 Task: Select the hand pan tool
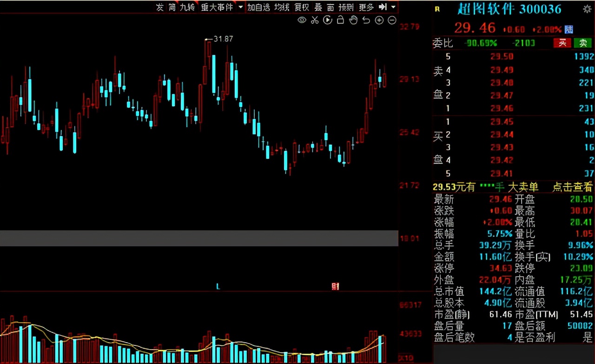click(353, 20)
